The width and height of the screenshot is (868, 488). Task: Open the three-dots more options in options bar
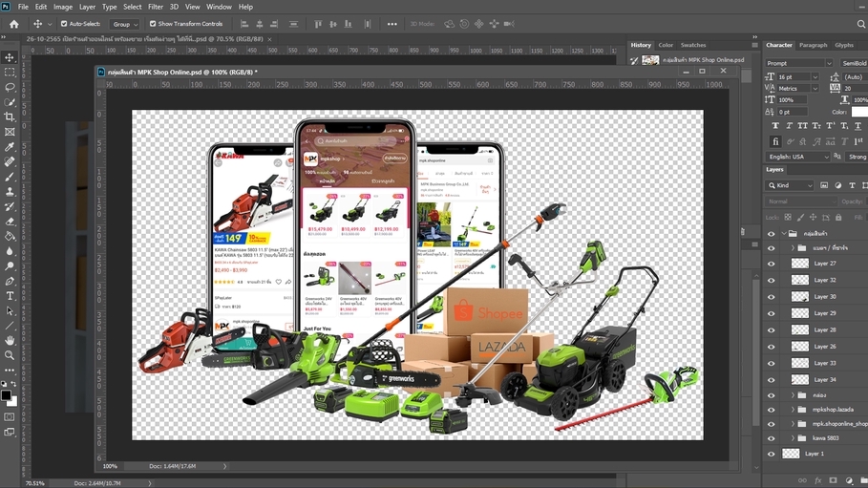click(392, 24)
